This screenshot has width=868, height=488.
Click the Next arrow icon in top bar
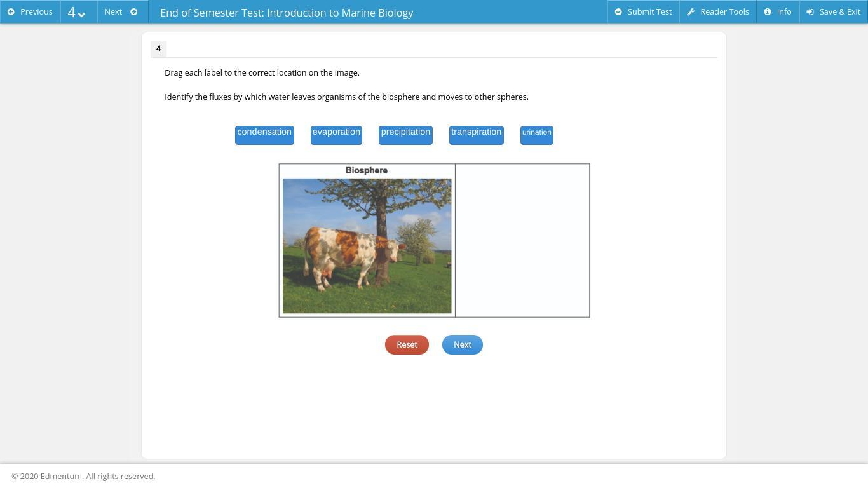[x=133, y=12]
